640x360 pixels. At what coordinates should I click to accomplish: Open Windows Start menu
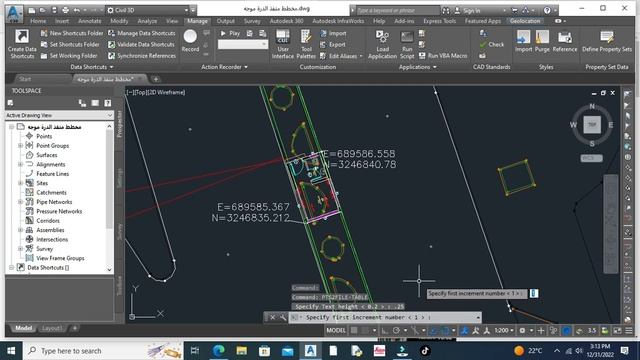11,351
